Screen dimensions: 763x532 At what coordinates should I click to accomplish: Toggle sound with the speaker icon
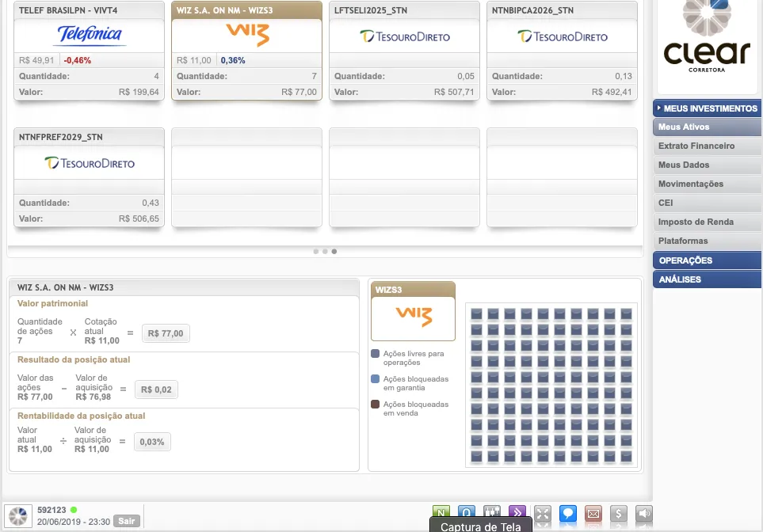(x=644, y=513)
